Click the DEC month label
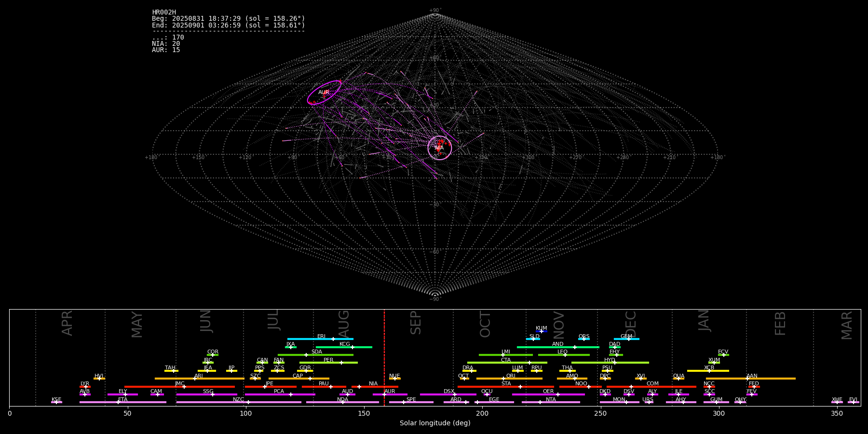This screenshot has height=434, width=868. (630, 325)
